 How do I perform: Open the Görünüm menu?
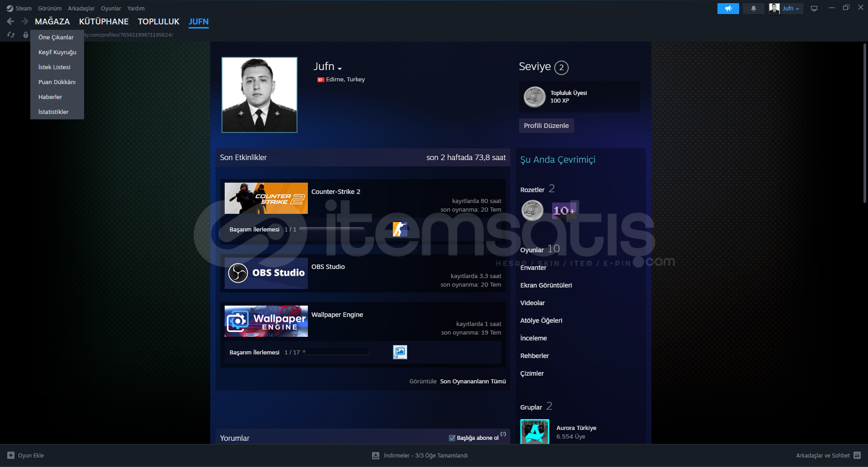[x=50, y=9]
